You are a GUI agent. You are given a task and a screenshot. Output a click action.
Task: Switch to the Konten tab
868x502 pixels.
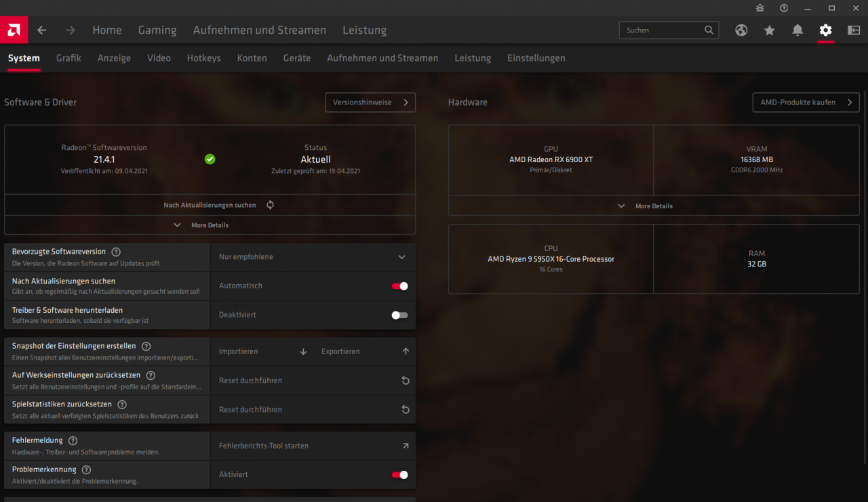pos(252,58)
